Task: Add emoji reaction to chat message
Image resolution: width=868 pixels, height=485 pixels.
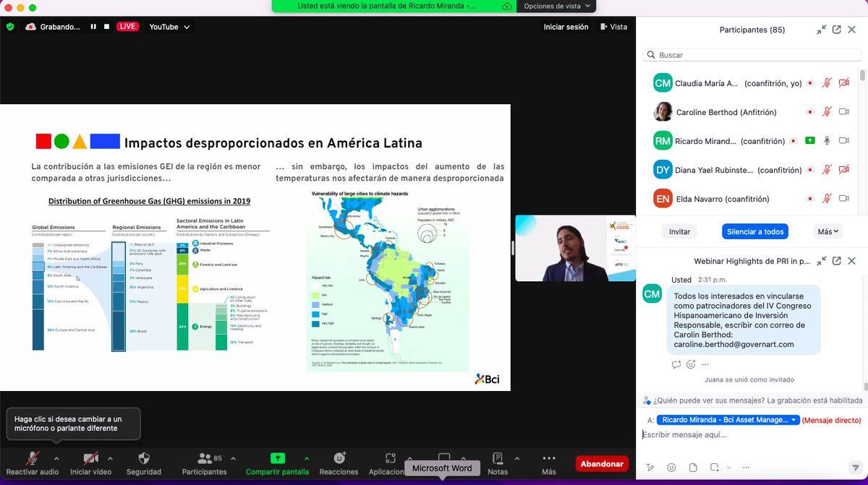Action: 691,364
